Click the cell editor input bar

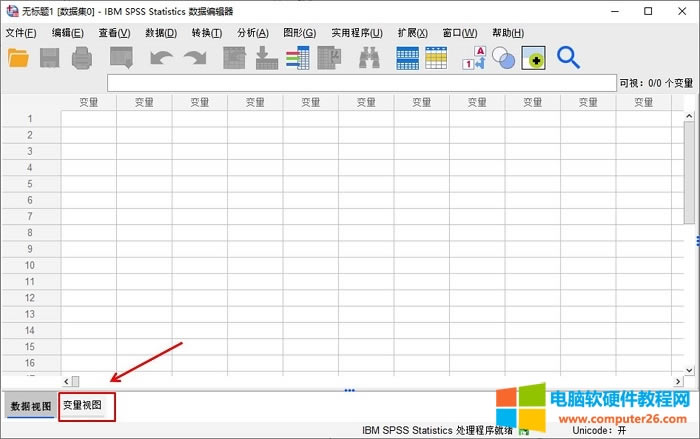point(360,83)
